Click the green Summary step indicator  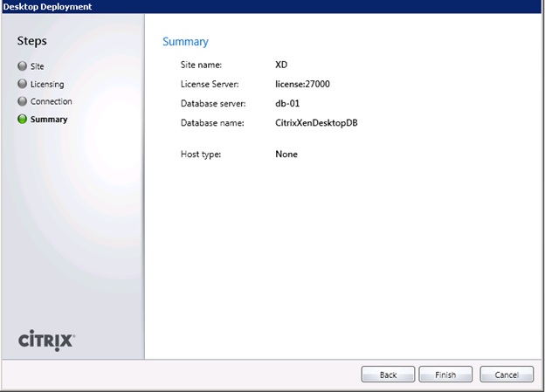(x=22, y=119)
